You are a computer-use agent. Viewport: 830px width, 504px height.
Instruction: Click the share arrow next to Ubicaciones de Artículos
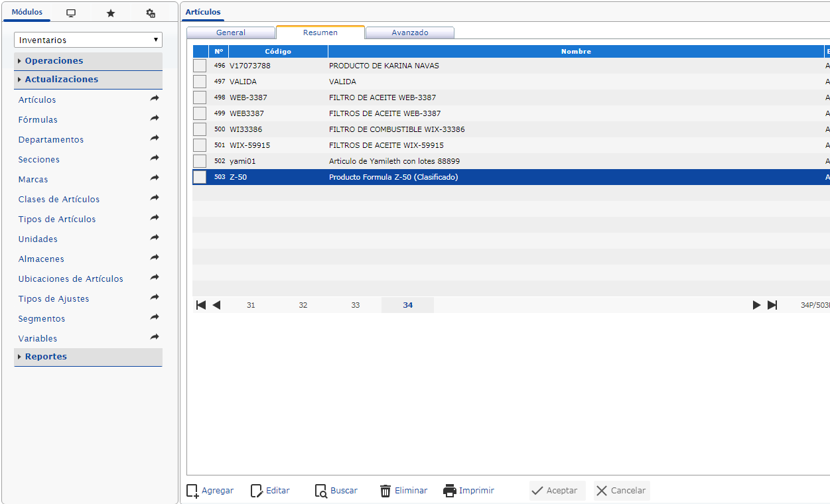(155, 277)
